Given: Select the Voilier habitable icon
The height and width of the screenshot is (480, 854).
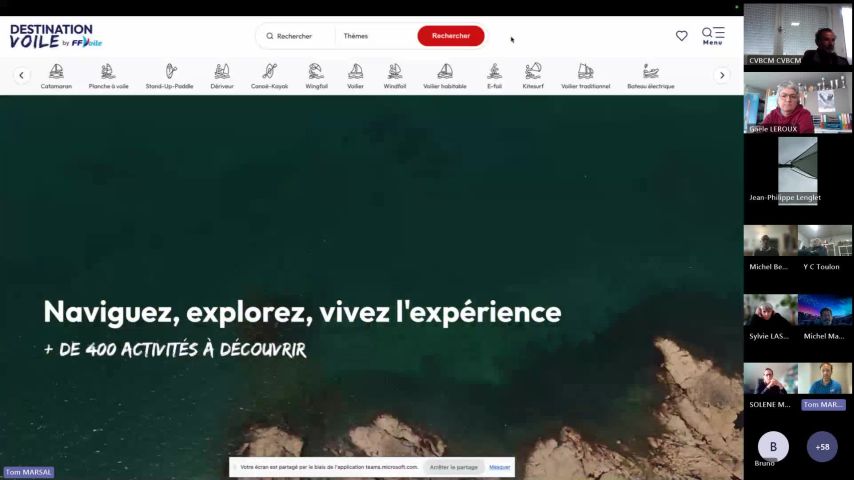Looking at the screenshot, I should pyautogui.click(x=444, y=76).
